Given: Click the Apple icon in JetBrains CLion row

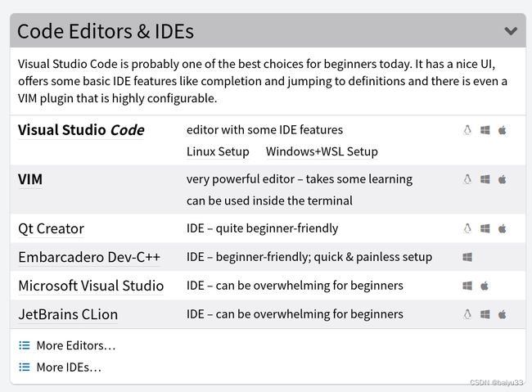Looking at the screenshot, I should (503, 314).
